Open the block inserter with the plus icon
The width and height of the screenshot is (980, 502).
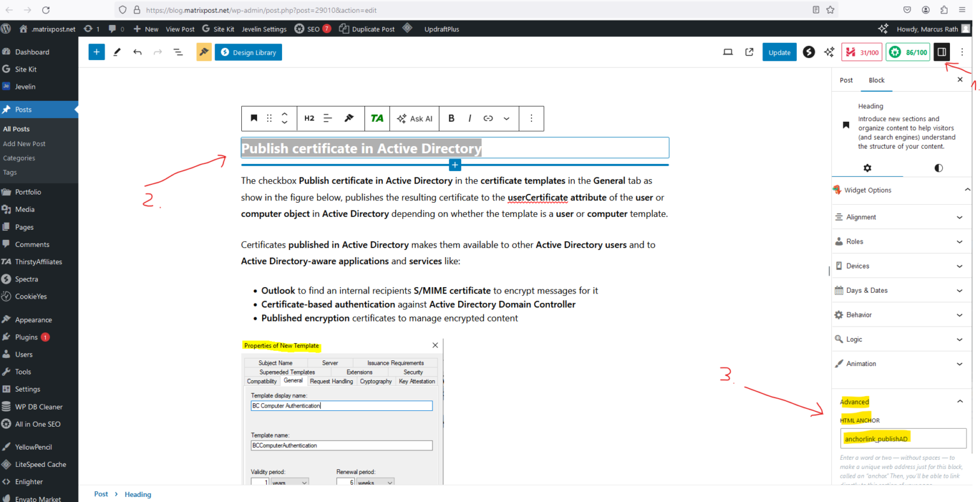pyautogui.click(x=96, y=52)
